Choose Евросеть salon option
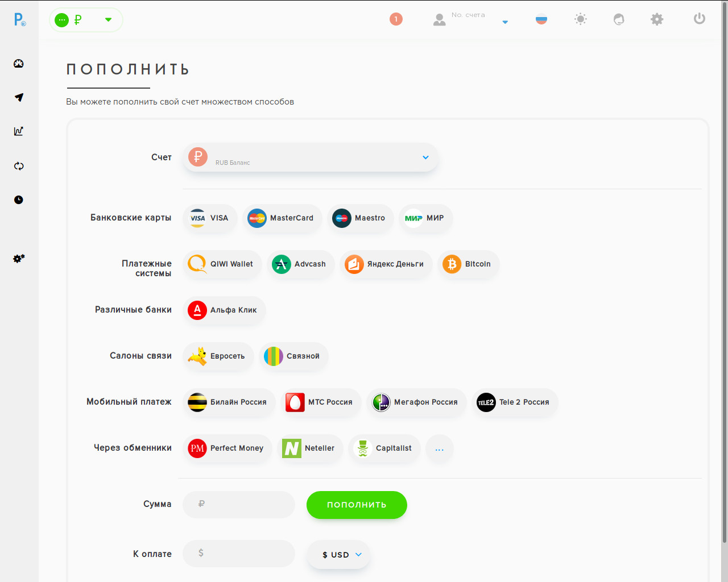 click(x=218, y=356)
